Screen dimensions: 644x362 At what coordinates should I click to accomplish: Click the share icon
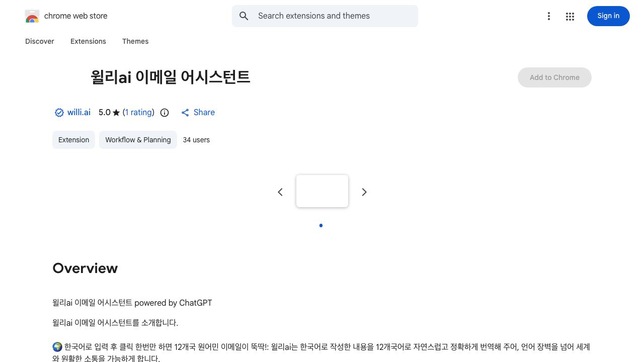(x=185, y=113)
